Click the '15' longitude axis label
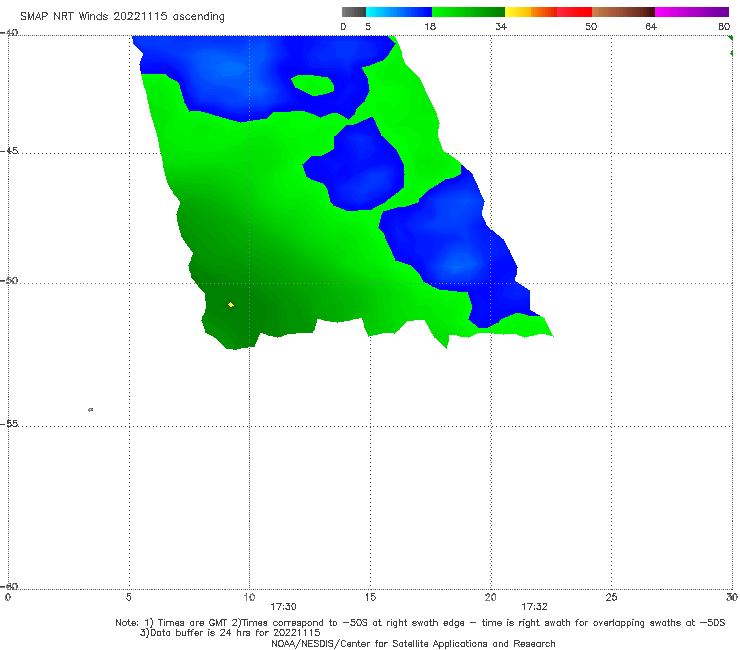Viewport: 740px width, 650px height. [370, 598]
